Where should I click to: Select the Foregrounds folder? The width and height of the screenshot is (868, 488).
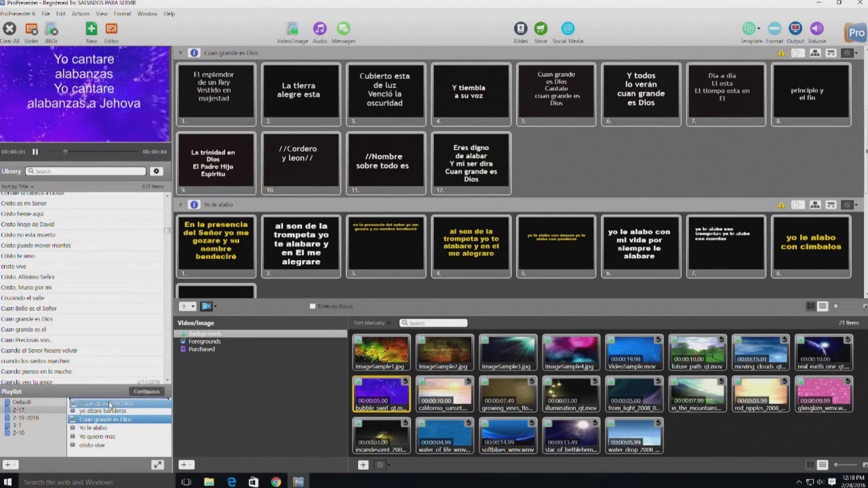point(204,342)
